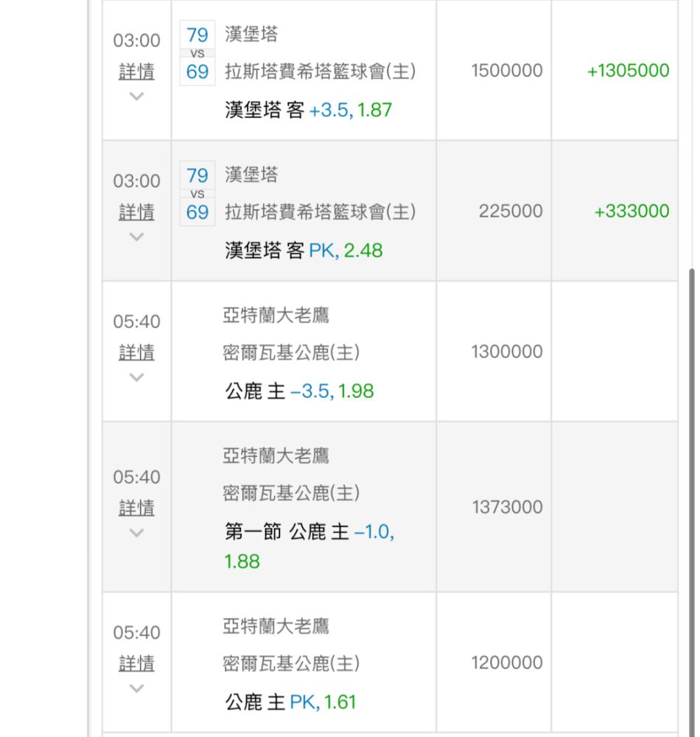The width and height of the screenshot is (700, 737).
Task: Expand chevron under 漢堡塔 +3.5 bet row
Action: point(136,97)
